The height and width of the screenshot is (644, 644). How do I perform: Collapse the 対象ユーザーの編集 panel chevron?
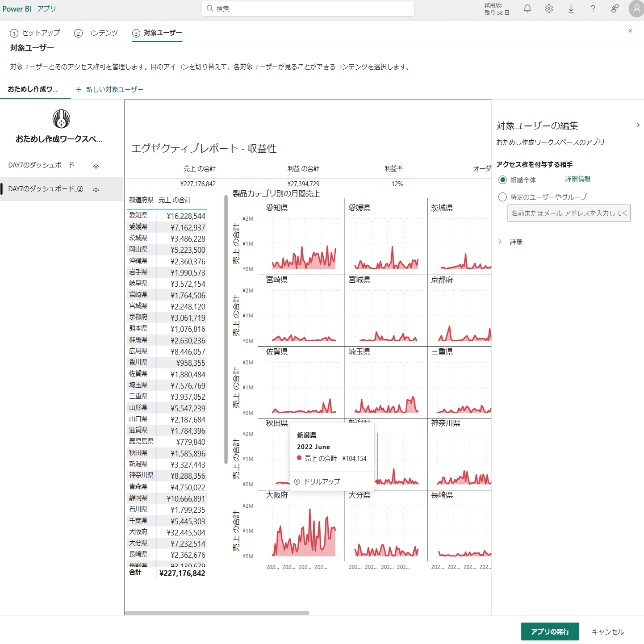pos(638,125)
